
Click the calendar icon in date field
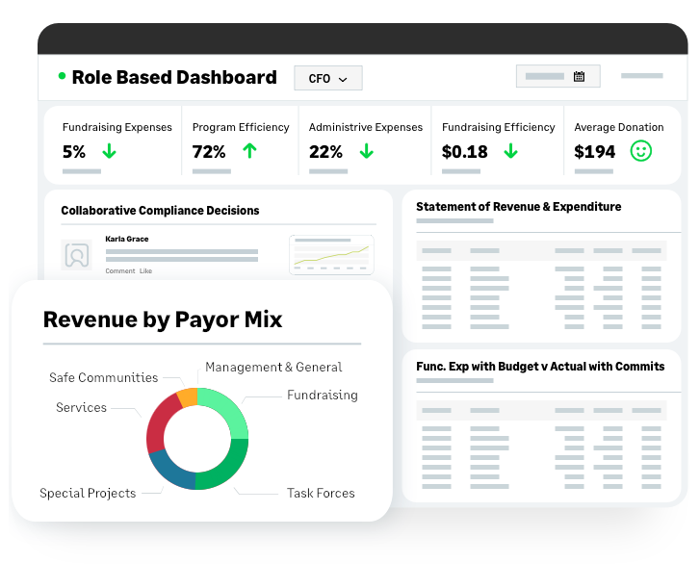pyautogui.click(x=579, y=76)
